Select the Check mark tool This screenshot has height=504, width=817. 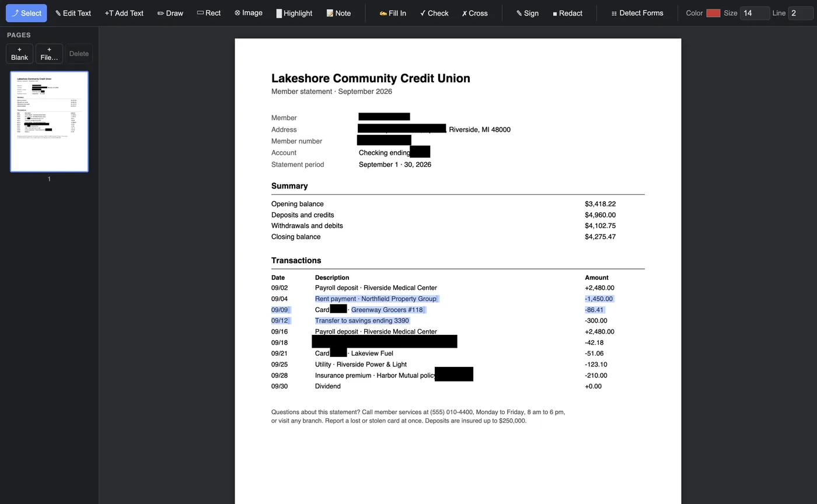click(x=434, y=13)
